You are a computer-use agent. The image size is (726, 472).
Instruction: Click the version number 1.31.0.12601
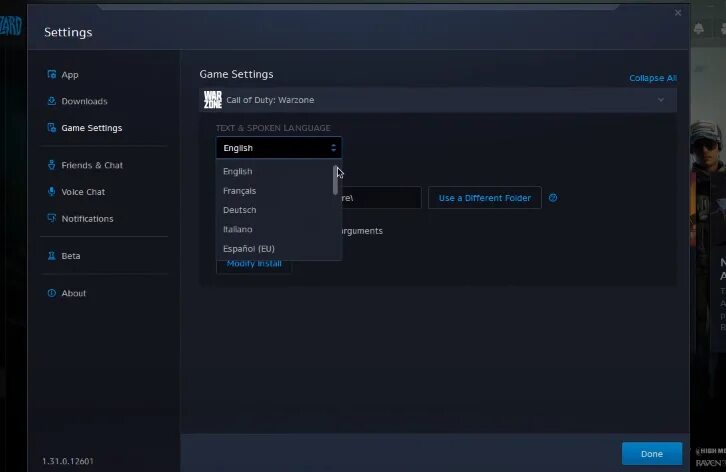pyautogui.click(x=68, y=461)
